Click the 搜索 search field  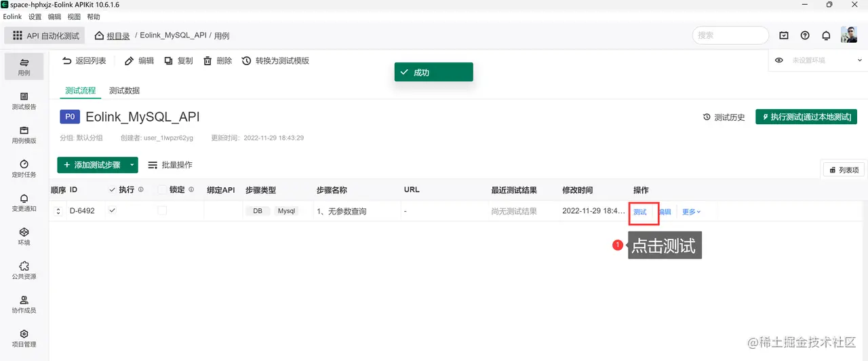tap(730, 35)
